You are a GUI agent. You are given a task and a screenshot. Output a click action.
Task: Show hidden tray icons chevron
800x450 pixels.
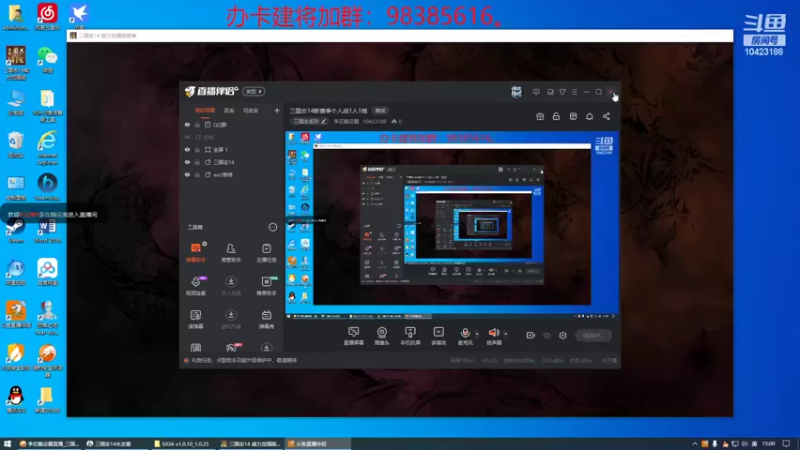(x=694, y=444)
